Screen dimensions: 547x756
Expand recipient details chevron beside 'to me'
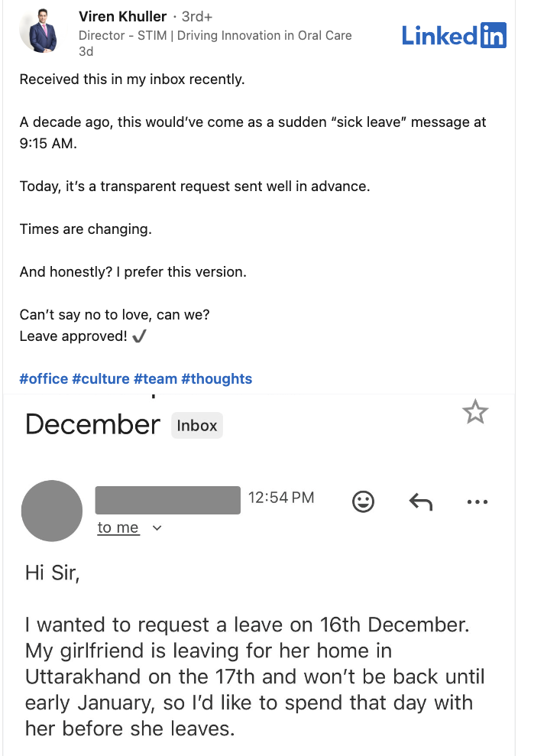157,527
